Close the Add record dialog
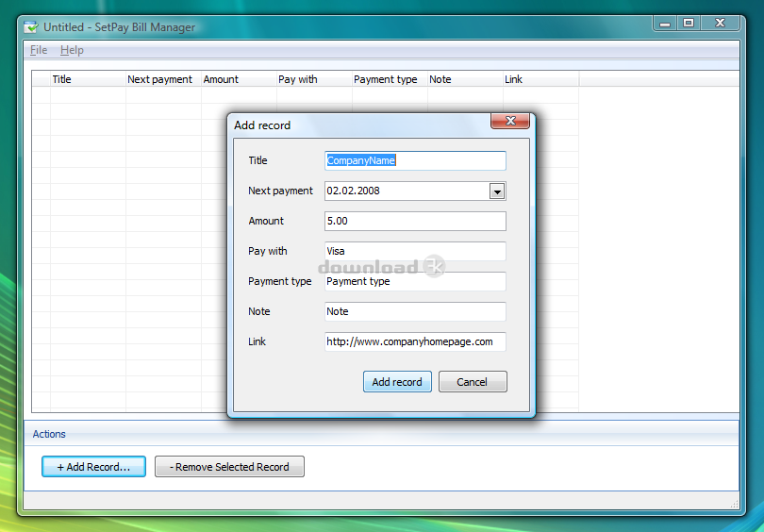The image size is (764, 532). tap(509, 121)
